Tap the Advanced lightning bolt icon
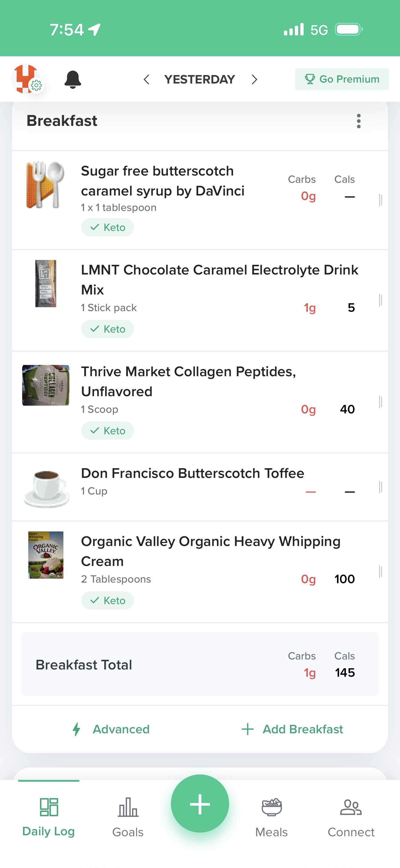 click(77, 729)
